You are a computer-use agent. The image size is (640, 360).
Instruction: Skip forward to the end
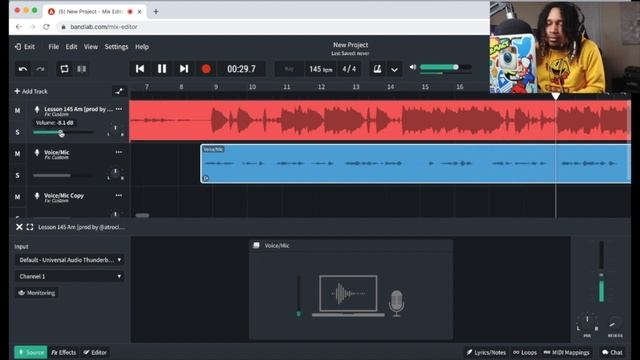(184, 69)
